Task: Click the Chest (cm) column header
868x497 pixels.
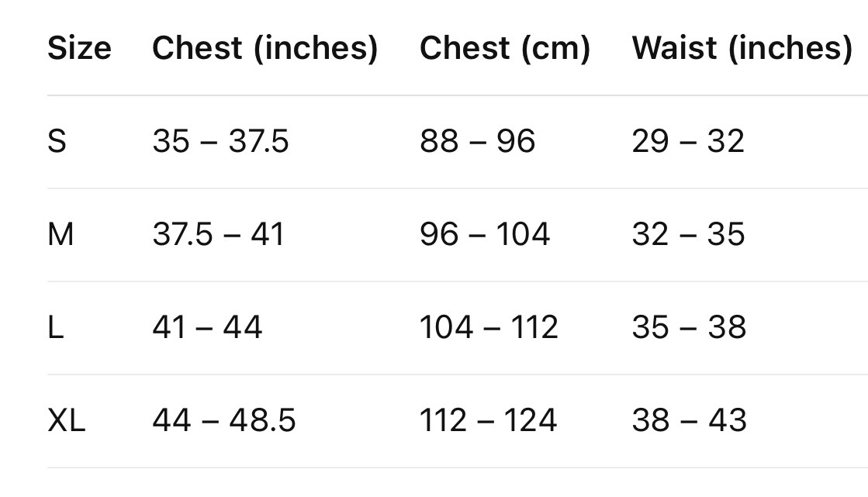Action: pyautogui.click(x=504, y=48)
